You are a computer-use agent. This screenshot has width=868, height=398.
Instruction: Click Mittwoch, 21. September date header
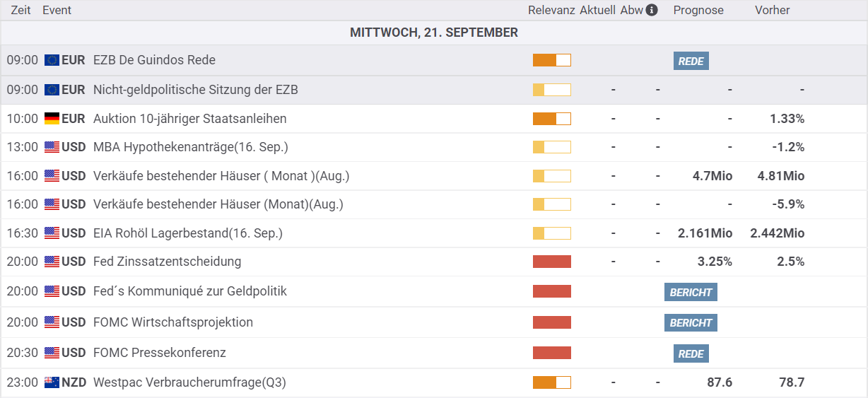[x=434, y=33]
